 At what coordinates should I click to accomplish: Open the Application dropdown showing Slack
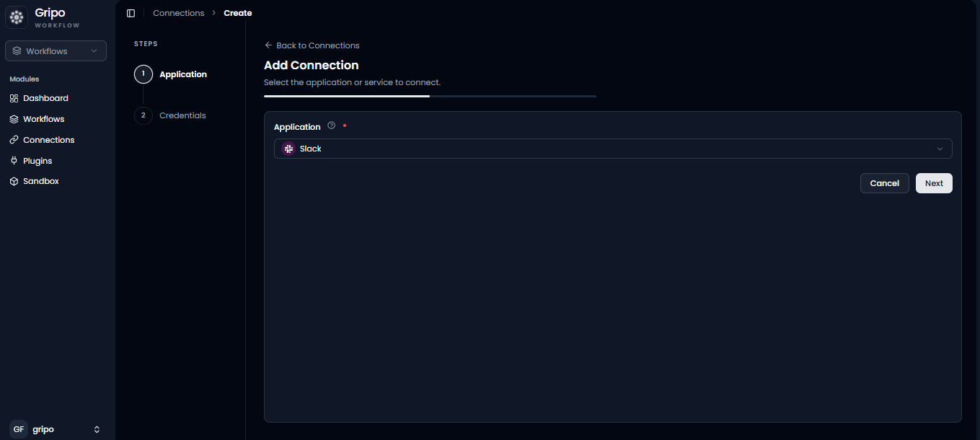613,149
